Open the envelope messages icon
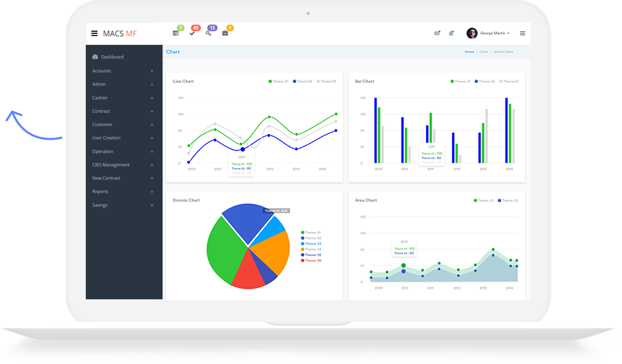 click(x=437, y=33)
